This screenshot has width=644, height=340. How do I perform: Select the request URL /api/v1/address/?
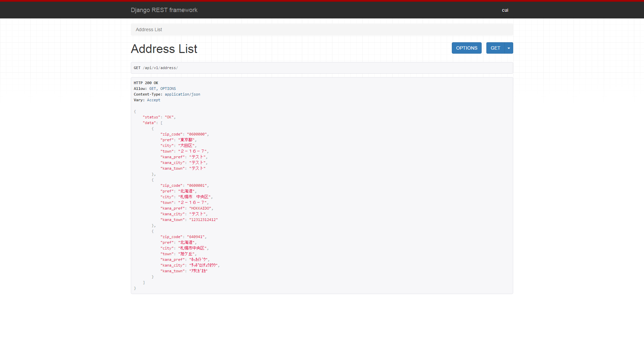(160, 68)
